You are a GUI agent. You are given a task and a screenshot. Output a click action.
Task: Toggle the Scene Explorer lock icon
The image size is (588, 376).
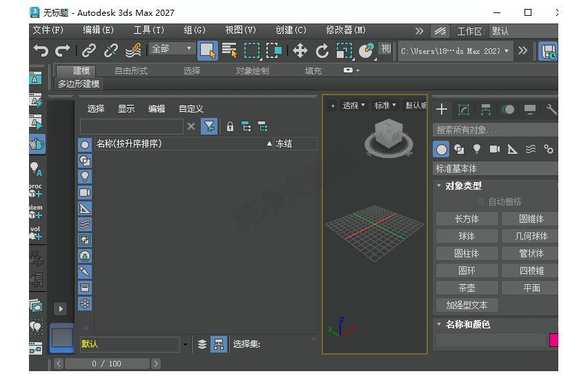(x=230, y=126)
